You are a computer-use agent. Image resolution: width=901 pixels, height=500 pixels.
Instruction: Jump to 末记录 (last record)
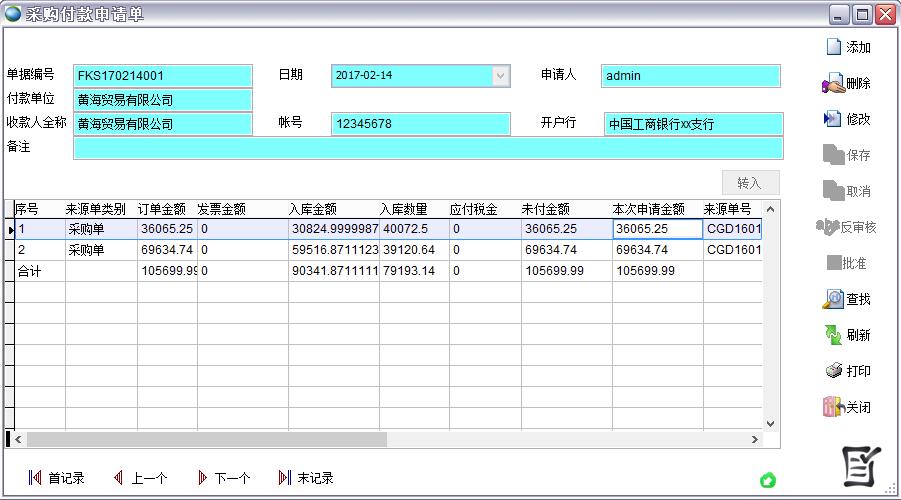[285, 478]
